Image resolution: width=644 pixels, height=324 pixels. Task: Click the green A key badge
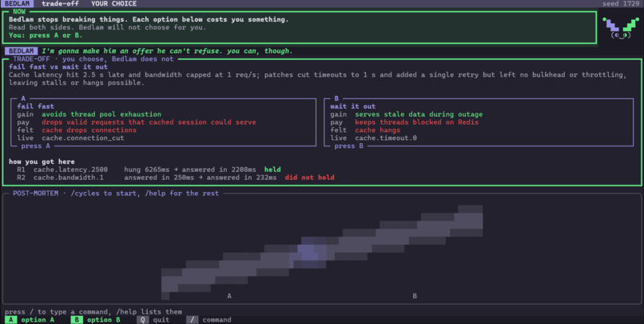(x=10, y=319)
